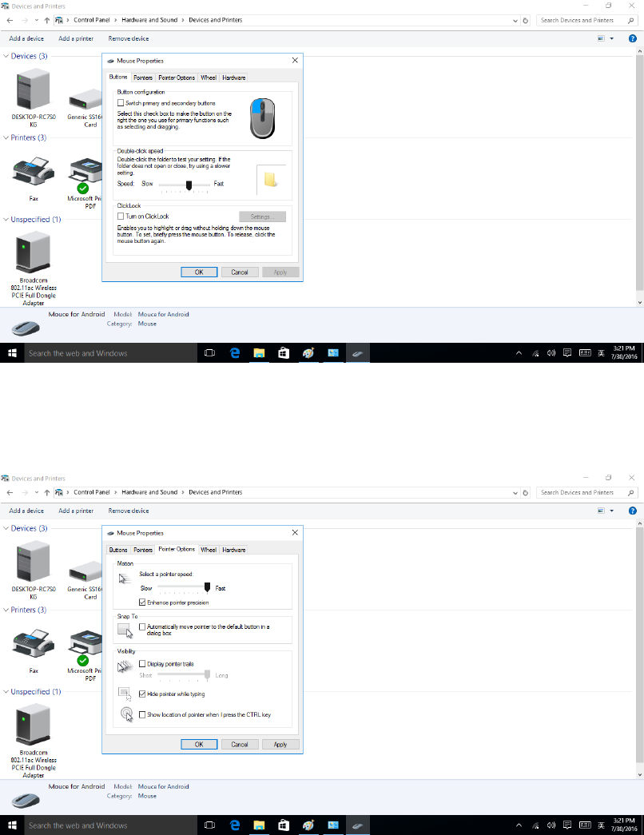Collapse the Unspecified (1) group, lower screenshot
This screenshot has height=835, width=644.
click(6, 692)
